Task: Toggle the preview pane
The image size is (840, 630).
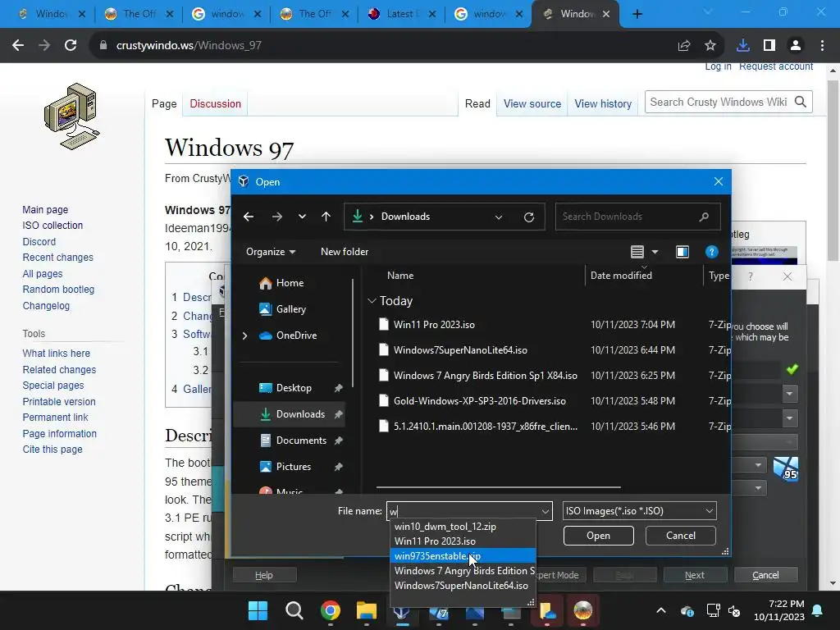Action: [682, 252]
